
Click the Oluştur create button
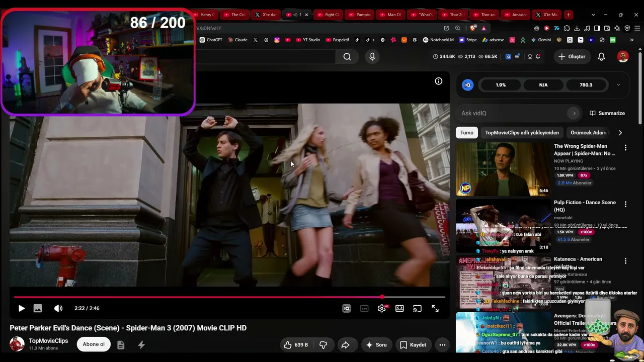click(572, 57)
